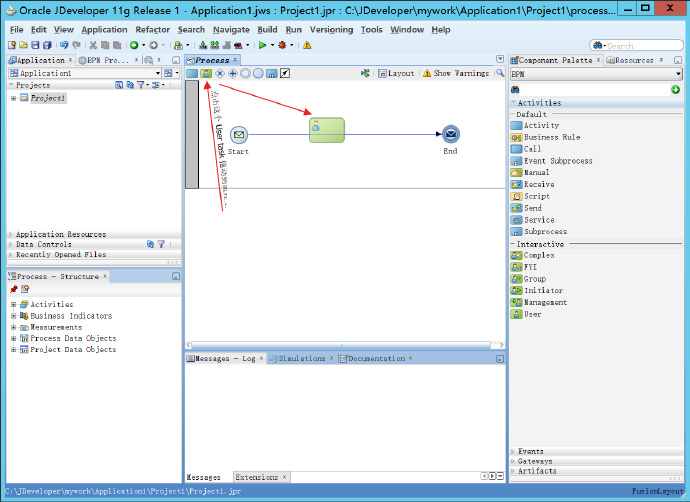Expand the Gateways palette section

513,461
